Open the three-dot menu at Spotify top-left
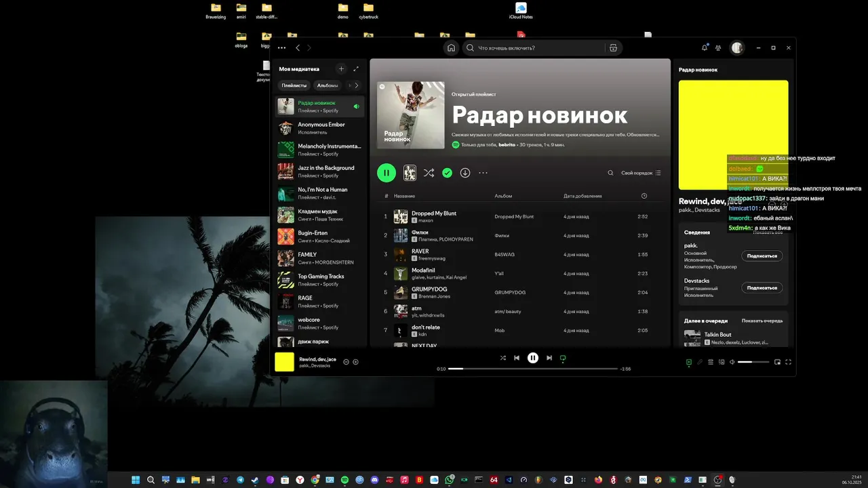Screen dimensions: 868x488 pos(281,48)
